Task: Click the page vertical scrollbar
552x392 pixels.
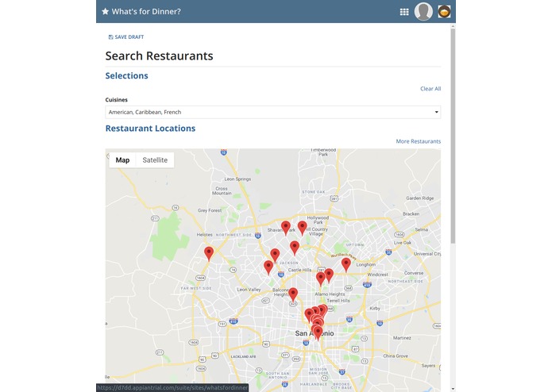Action: click(x=453, y=136)
